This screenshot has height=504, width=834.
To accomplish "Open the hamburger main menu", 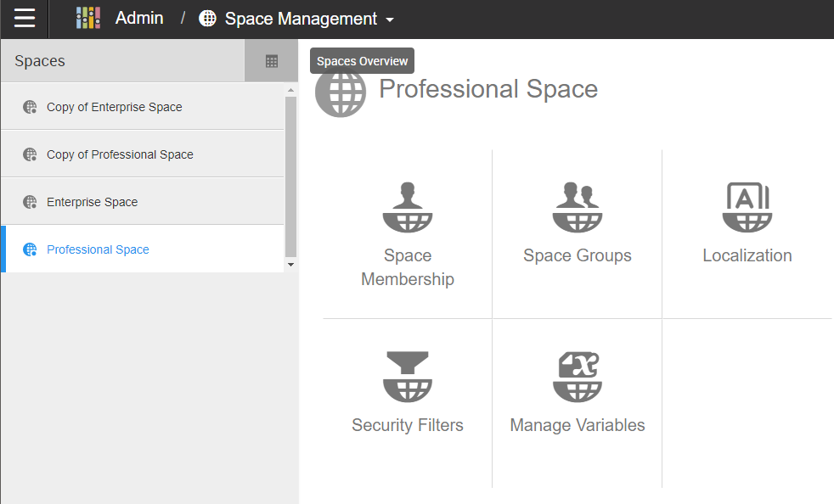I will point(25,18).
